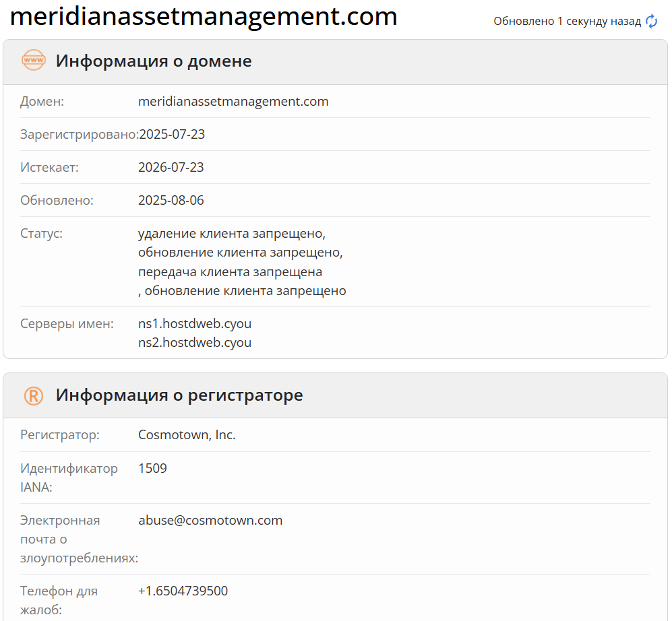Click status 'обновление клиента запрещено,' second line

click(x=241, y=253)
